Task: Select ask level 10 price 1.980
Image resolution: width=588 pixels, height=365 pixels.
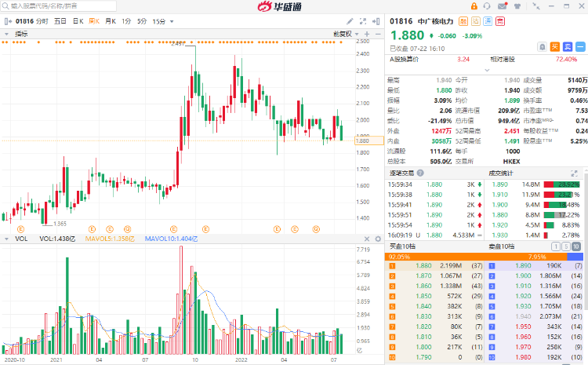Action: tap(523, 357)
